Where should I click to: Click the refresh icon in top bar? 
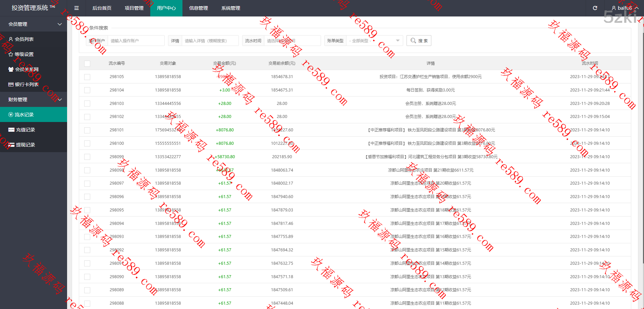595,8
